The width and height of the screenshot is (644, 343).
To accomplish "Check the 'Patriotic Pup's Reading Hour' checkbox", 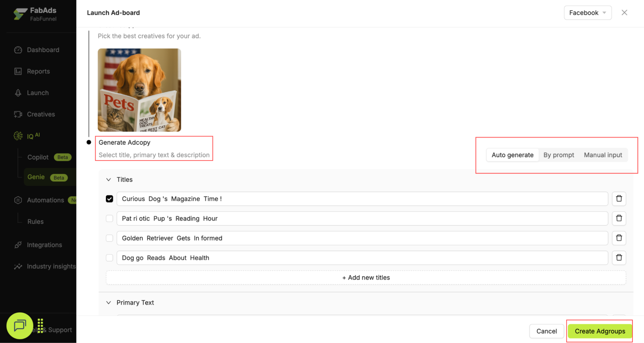I will click(x=110, y=218).
